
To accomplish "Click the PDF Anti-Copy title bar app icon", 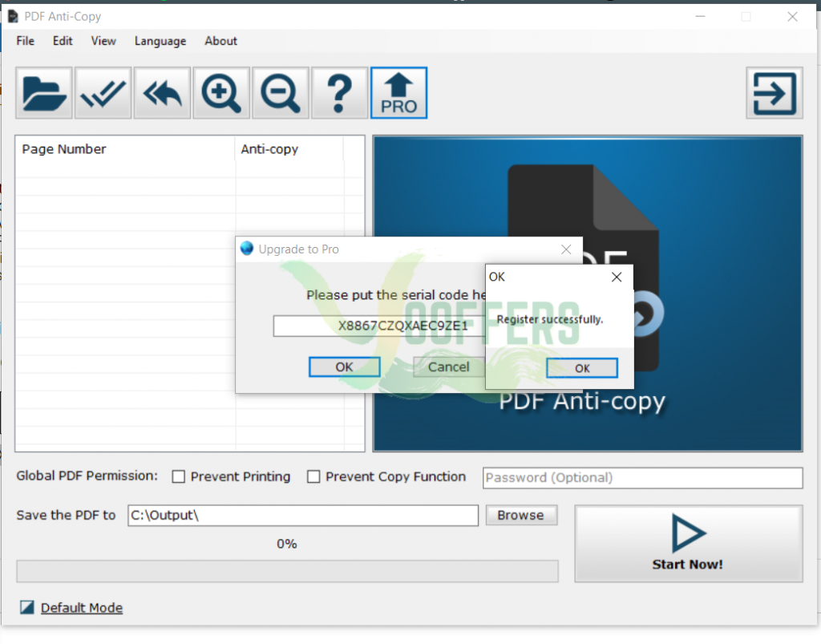I will [13, 16].
